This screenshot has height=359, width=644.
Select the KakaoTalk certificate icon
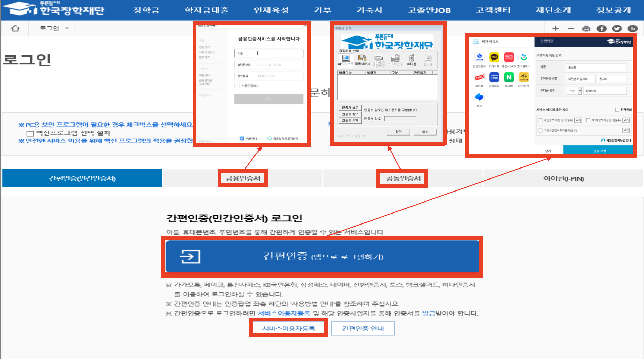pos(494,57)
